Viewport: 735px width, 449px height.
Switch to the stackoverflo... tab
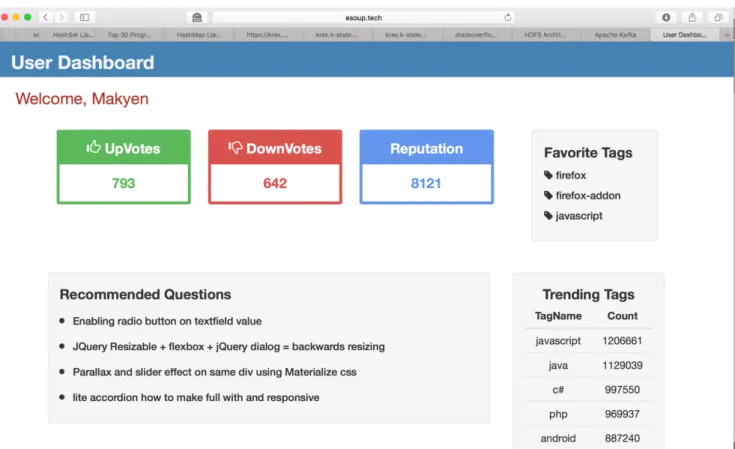tap(475, 35)
